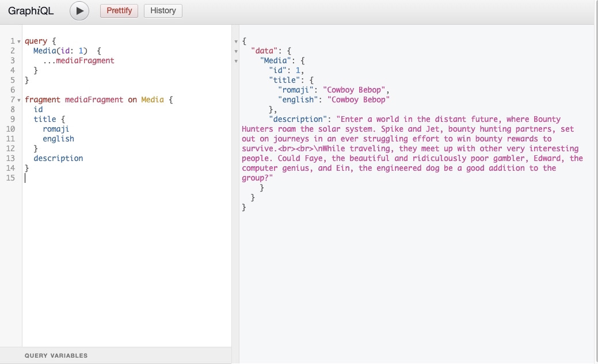Click the romaji value "Cowboy Bebop"

click(354, 90)
